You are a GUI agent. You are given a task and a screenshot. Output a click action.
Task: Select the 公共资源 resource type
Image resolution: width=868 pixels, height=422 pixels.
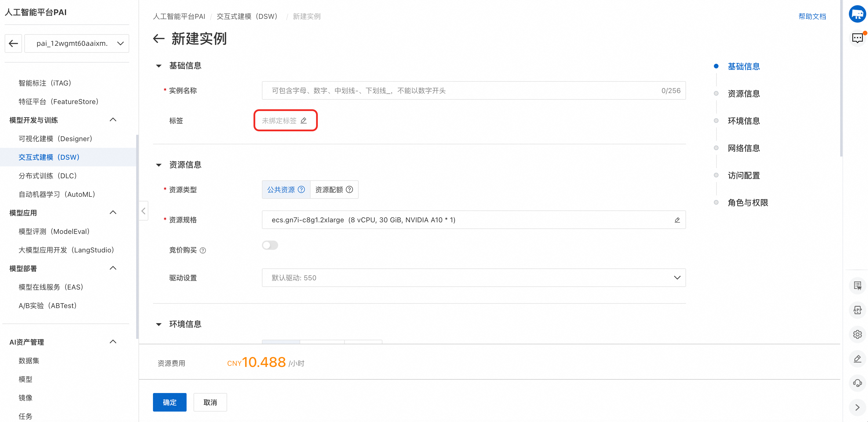[281, 190]
